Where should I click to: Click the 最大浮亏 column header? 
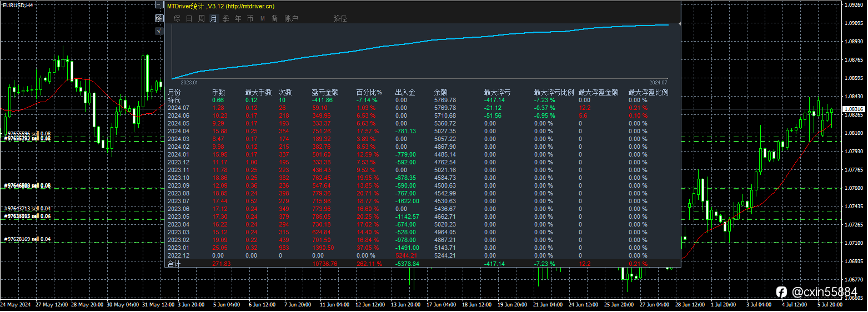[498, 93]
